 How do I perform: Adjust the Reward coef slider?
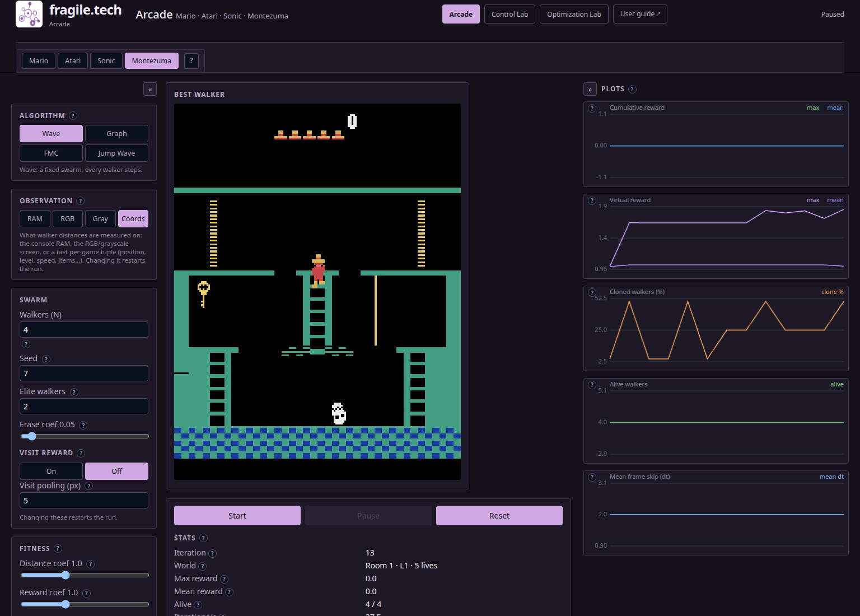point(85,604)
